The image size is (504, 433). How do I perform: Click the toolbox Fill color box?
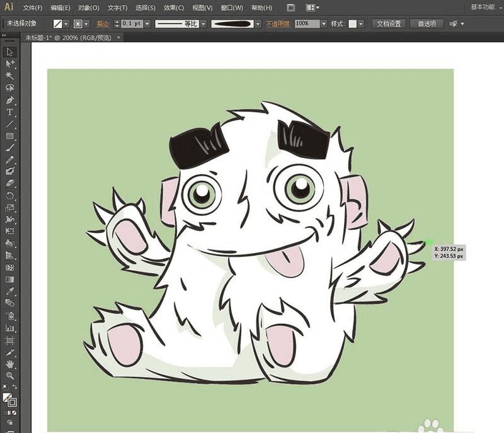[7, 397]
